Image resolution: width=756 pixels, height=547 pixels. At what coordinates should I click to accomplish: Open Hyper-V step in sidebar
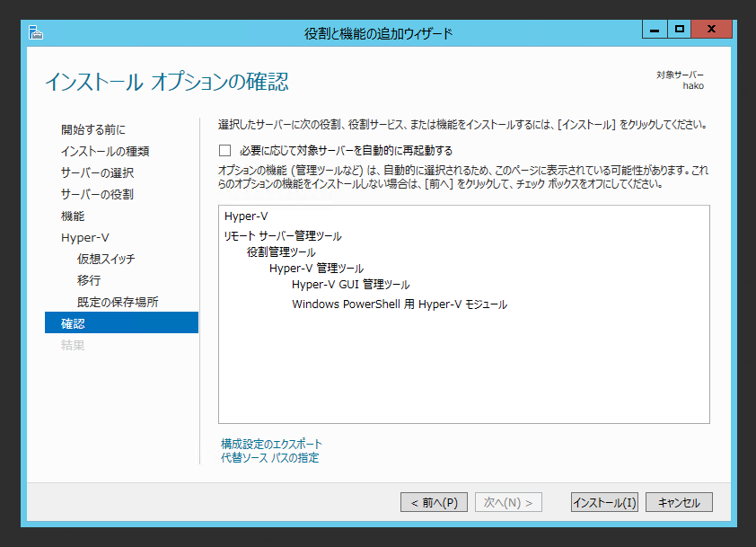tap(85, 237)
